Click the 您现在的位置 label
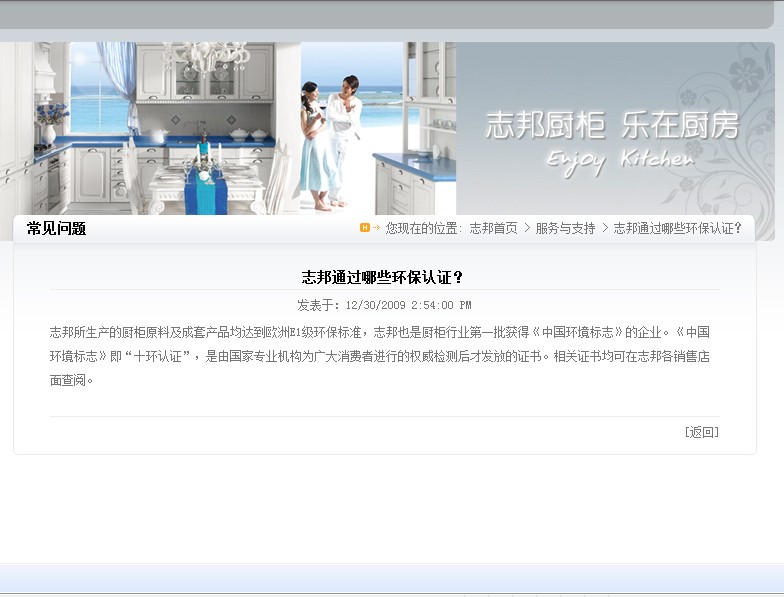The width and height of the screenshot is (784, 597). coord(423,228)
